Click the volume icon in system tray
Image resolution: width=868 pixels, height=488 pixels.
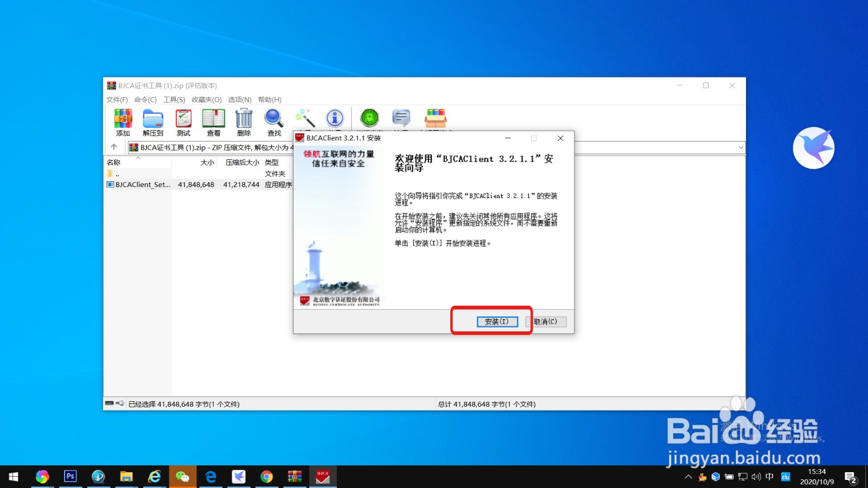click(x=756, y=477)
